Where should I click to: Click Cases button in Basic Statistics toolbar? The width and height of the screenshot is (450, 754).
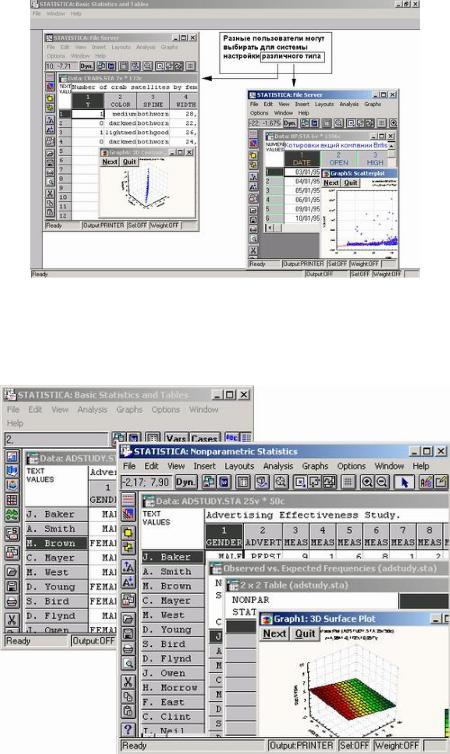tap(204, 438)
